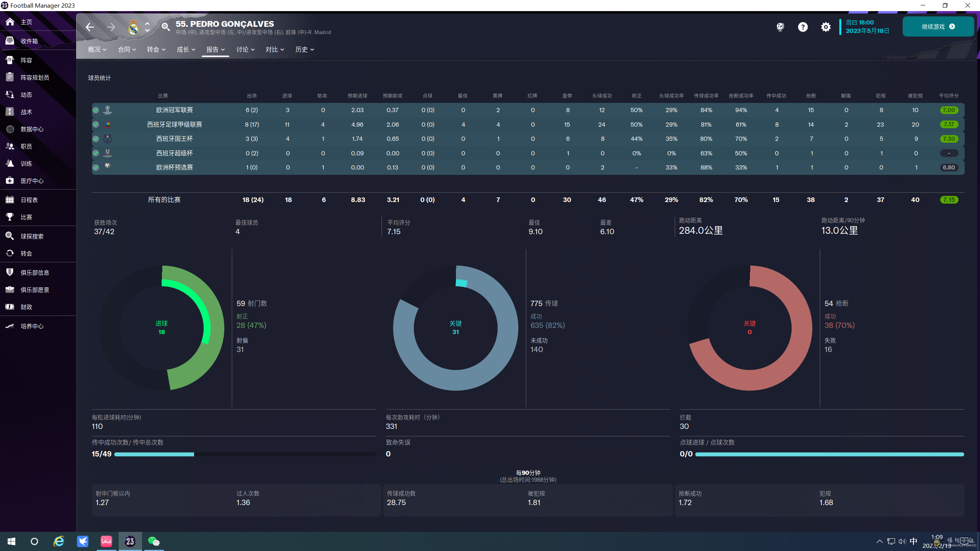This screenshot has width=980, height=551.
Task: Go to 阵容 squad icon in sidebar
Action: point(10,60)
